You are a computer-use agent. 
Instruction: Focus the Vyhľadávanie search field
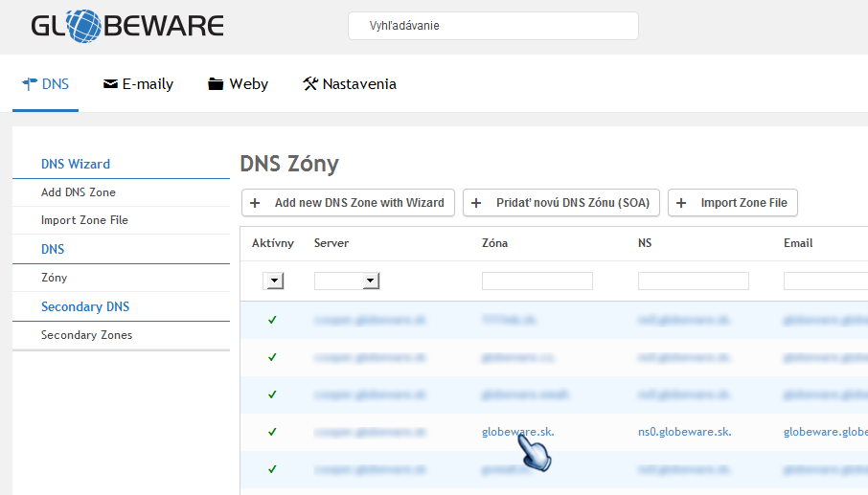(492, 26)
